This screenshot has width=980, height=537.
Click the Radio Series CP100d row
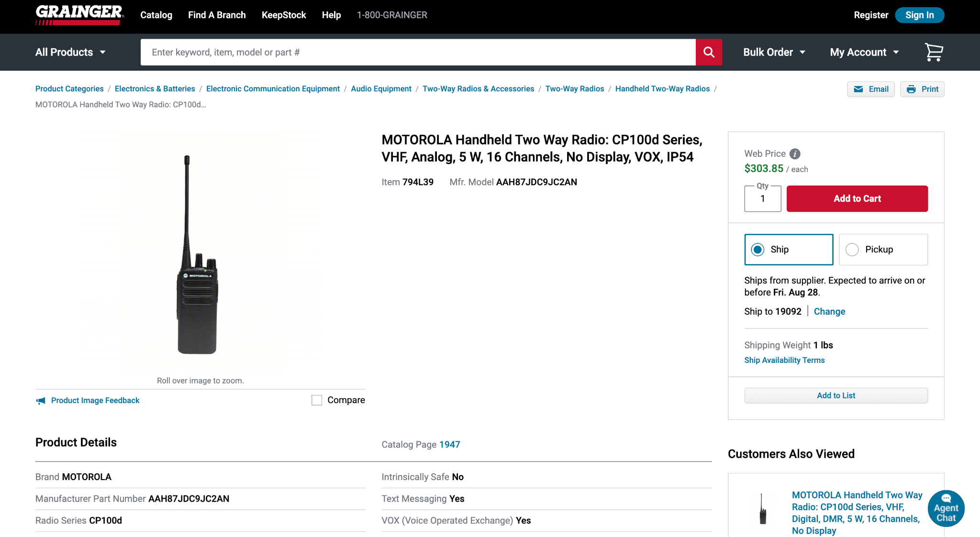200,520
